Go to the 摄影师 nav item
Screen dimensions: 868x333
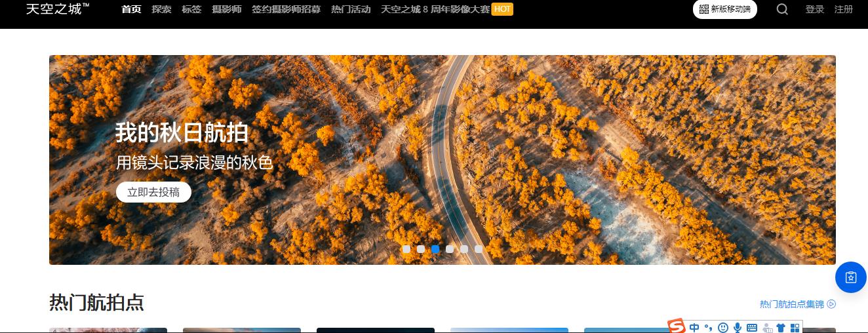(227, 9)
